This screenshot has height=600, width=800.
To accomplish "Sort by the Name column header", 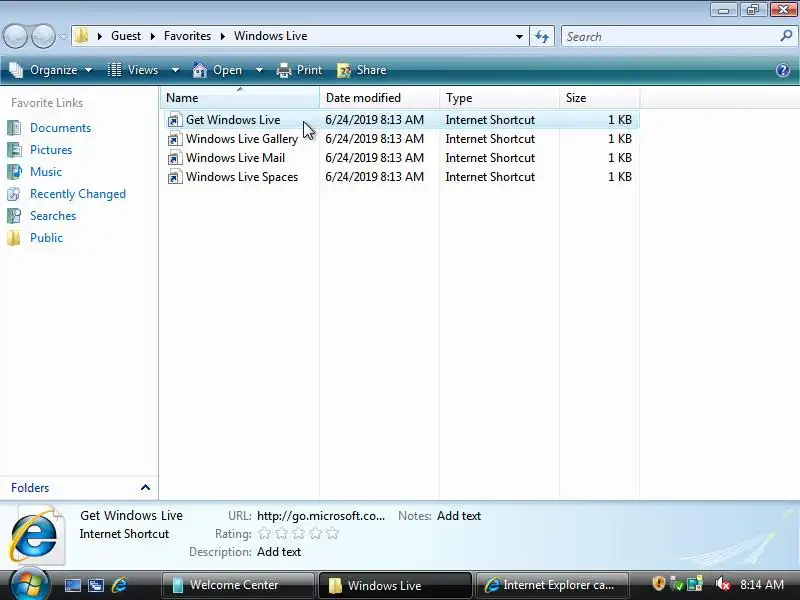I will point(240,97).
